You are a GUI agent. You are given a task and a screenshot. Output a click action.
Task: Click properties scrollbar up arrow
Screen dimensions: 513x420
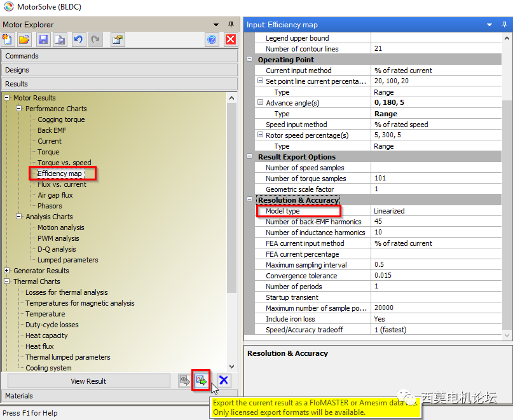click(x=507, y=38)
